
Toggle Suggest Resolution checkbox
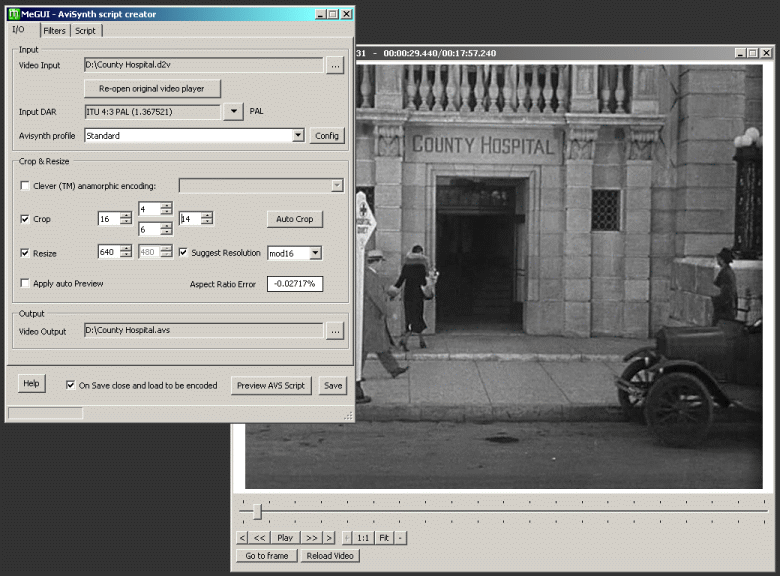[x=183, y=252]
